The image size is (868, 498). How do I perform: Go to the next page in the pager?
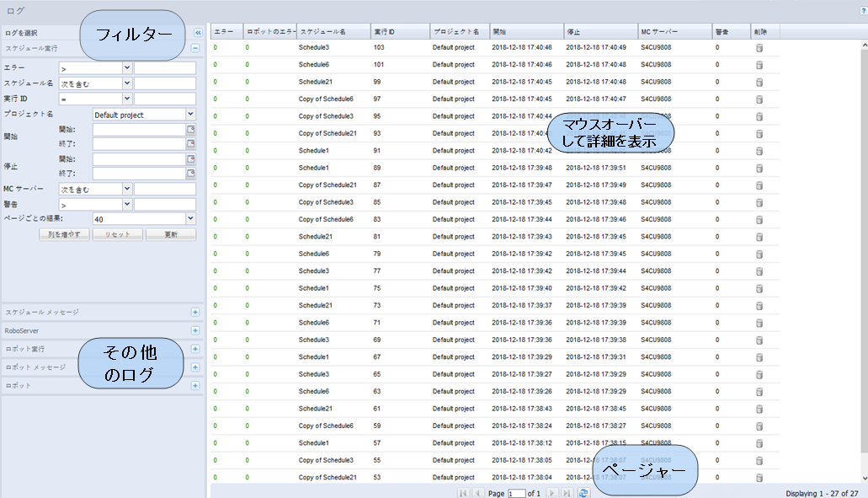tap(552, 493)
